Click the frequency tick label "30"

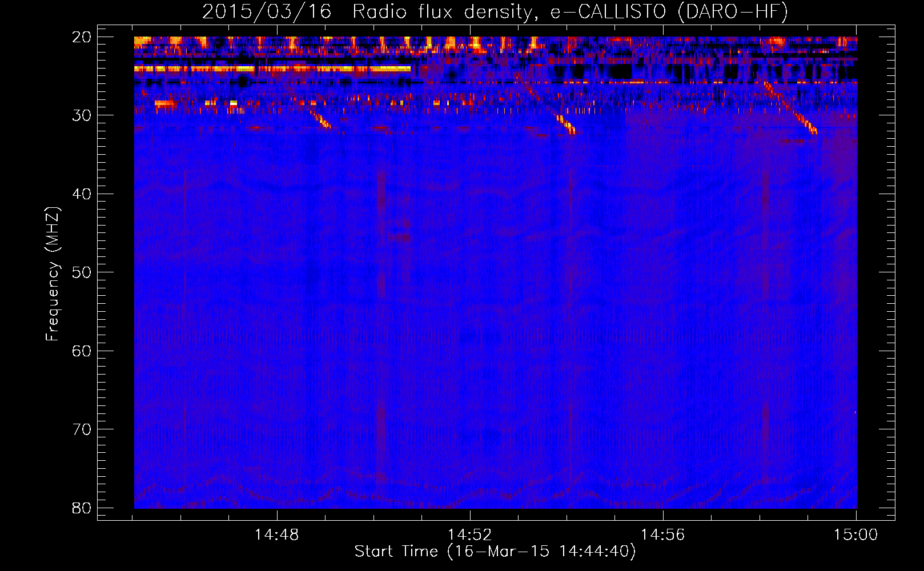[82, 115]
